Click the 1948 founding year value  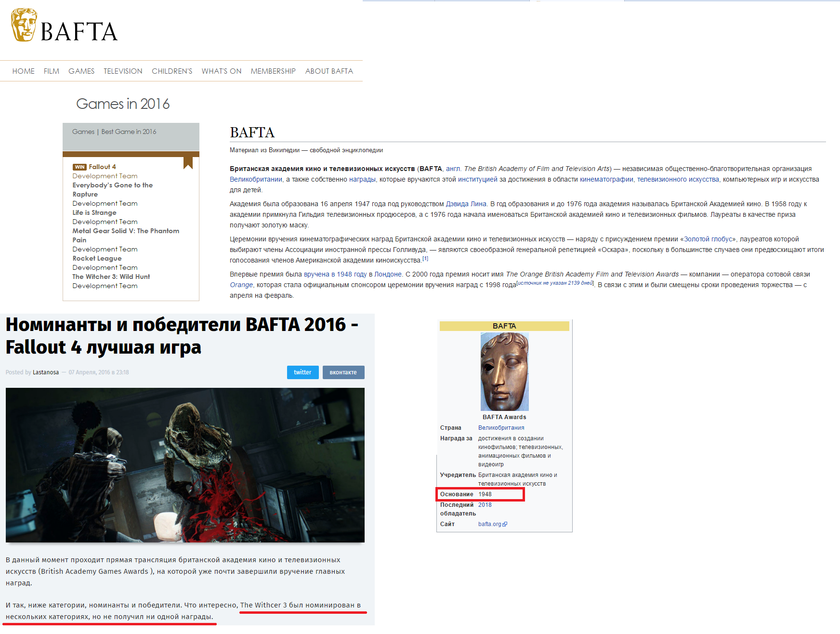click(x=485, y=494)
